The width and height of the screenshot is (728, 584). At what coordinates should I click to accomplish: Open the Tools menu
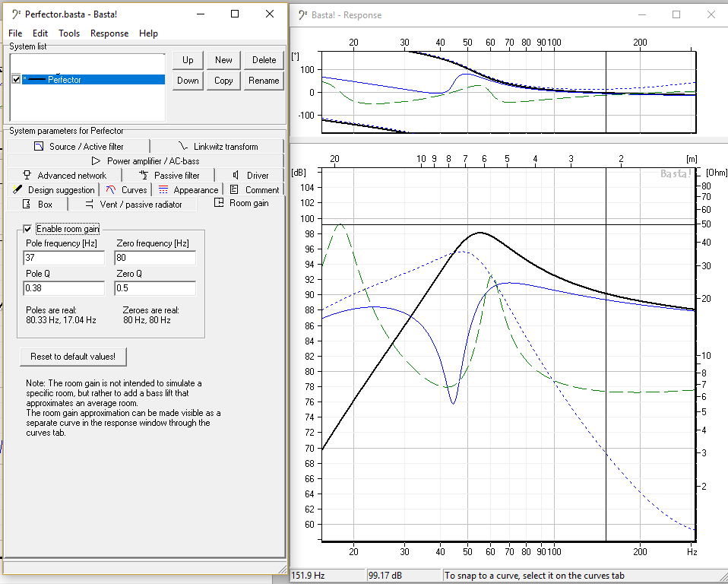pos(69,33)
